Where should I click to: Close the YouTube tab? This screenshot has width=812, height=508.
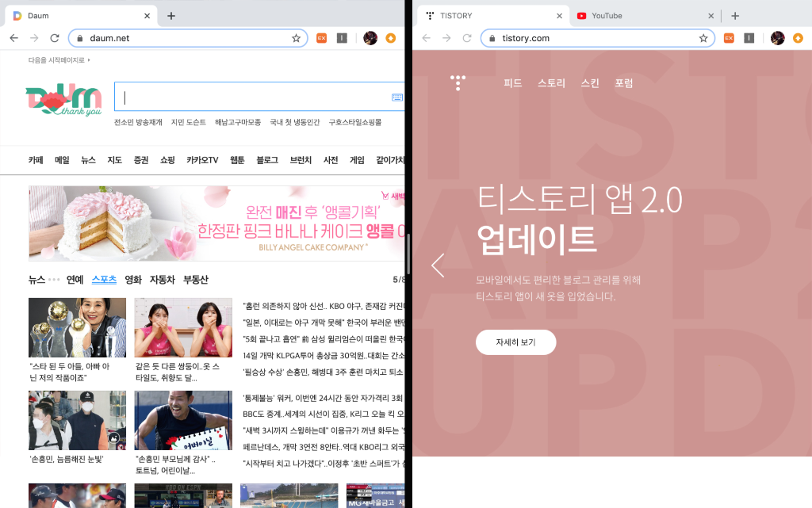tap(711, 16)
